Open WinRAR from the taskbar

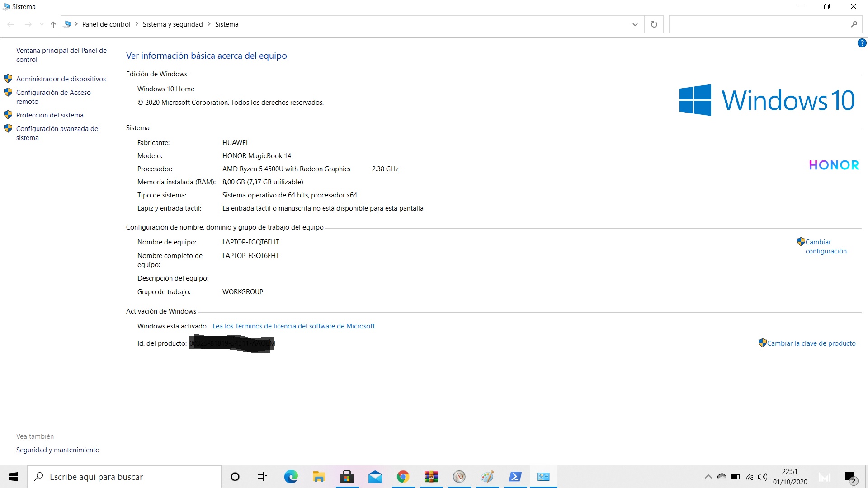tap(431, 477)
